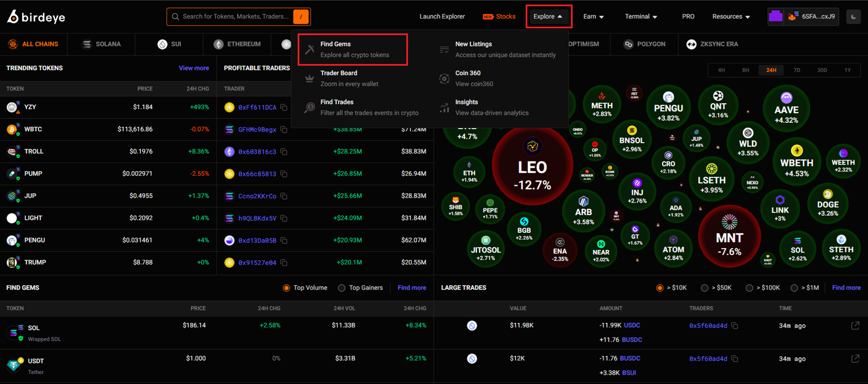Expand the Resources dropdown
Screen dimensions: 868x384
pyautogui.click(x=731, y=16)
